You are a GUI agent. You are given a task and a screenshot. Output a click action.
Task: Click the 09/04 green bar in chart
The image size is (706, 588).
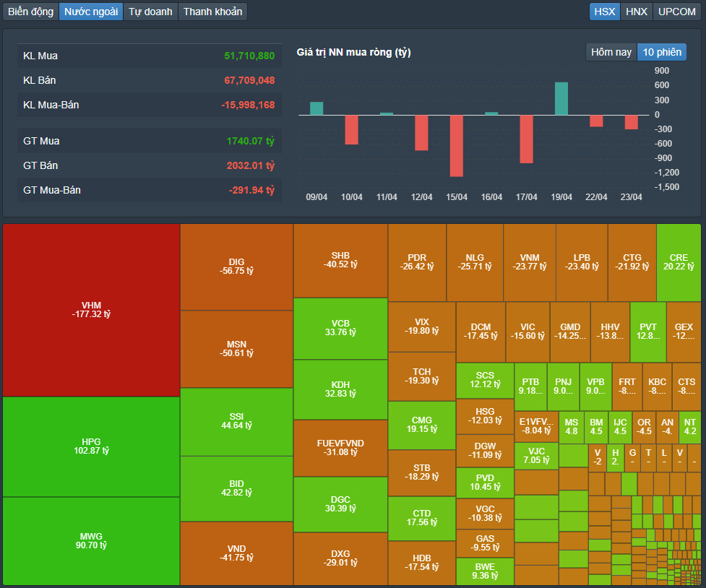click(317, 108)
